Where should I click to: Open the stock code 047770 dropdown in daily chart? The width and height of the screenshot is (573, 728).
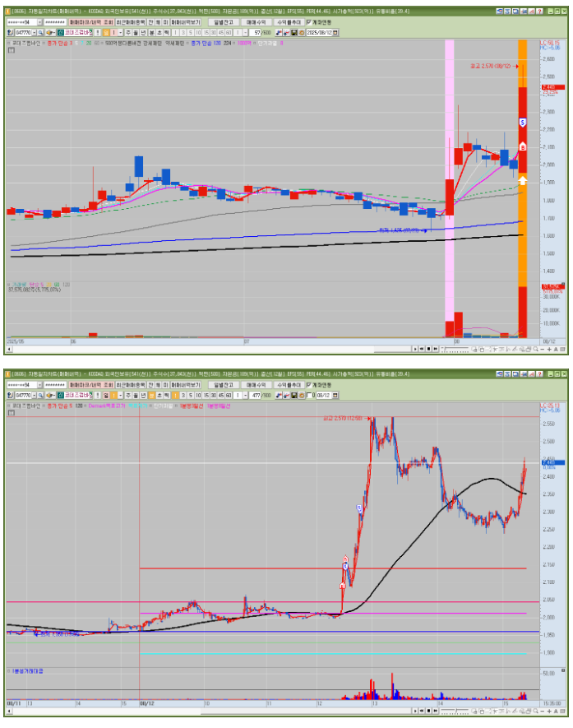(35, 33)
